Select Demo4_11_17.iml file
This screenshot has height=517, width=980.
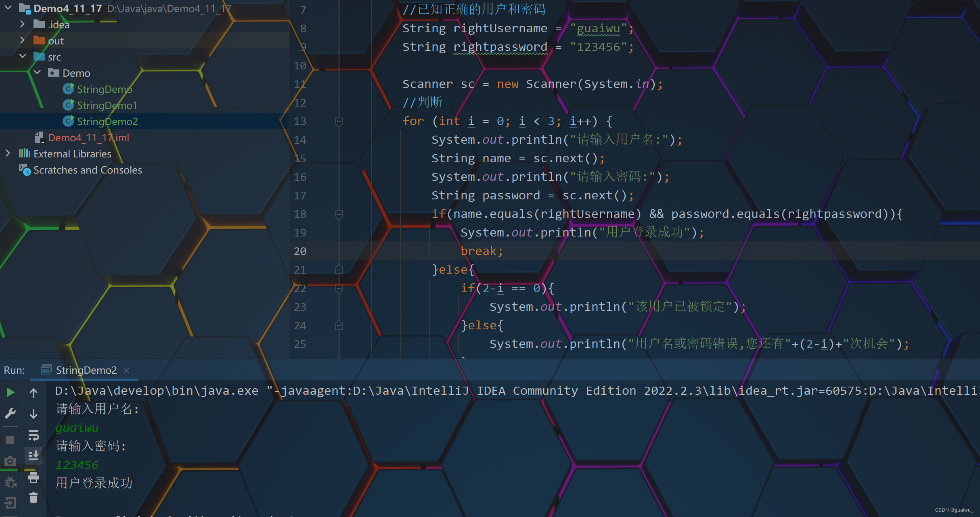tap(88, 138)
